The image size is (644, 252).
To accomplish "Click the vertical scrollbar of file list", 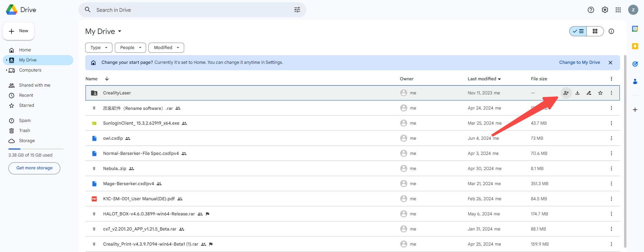I will (x=625, y=151).
